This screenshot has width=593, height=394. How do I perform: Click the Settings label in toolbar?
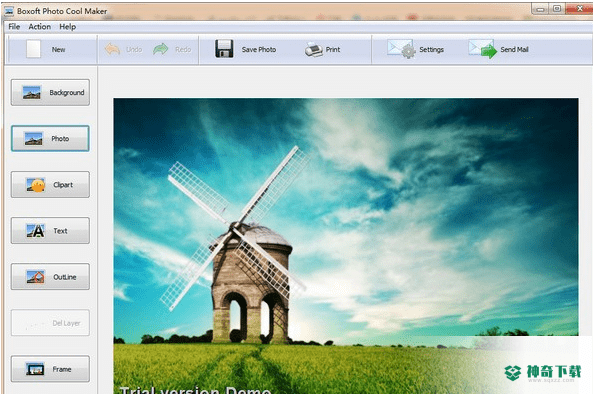click(432, 50)
